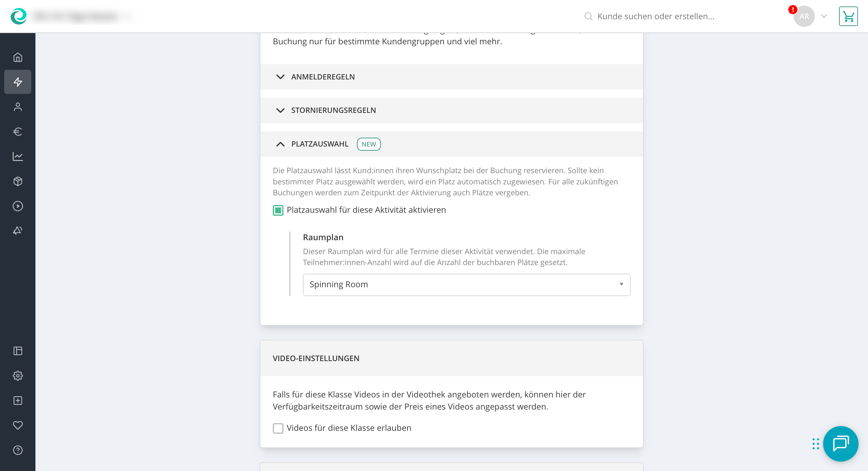The width and height of the screenshot is (868, 471).
Task: Open the home icon in sidebar
Action: coord(17,57)
